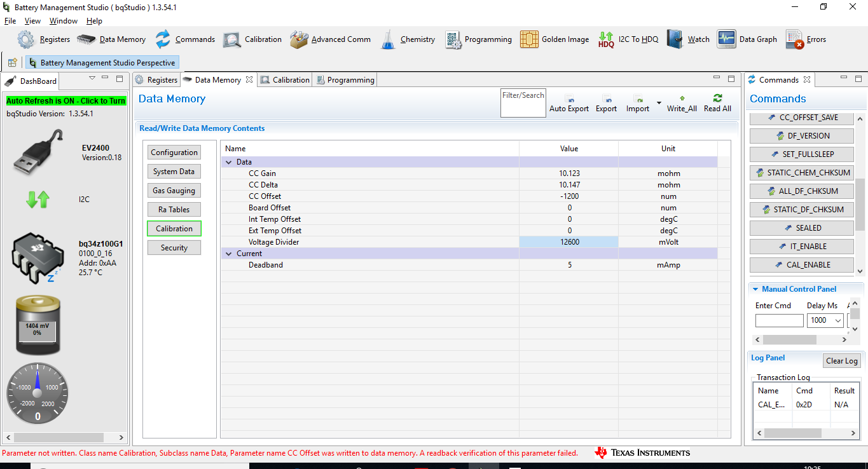Viewport: 868px width, 469px height.
Task: Click the EV2400 USB adapter icon
Action: tap(39, 151)
